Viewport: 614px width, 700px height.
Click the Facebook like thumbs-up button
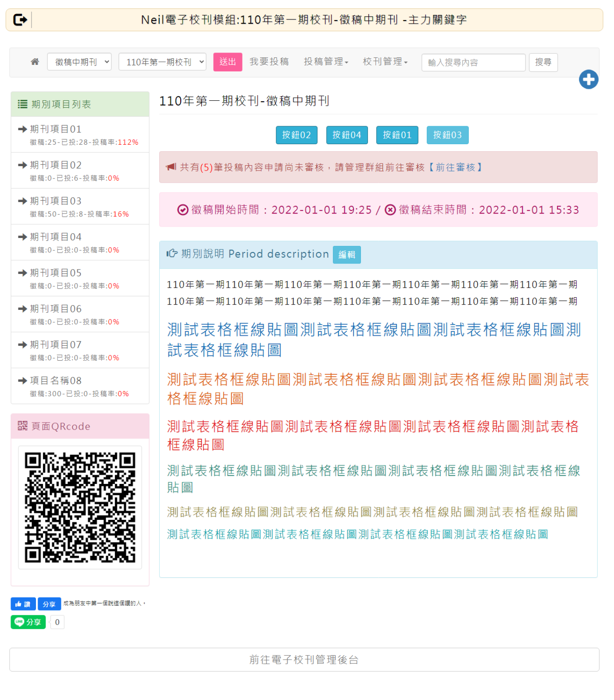point(23,604)
